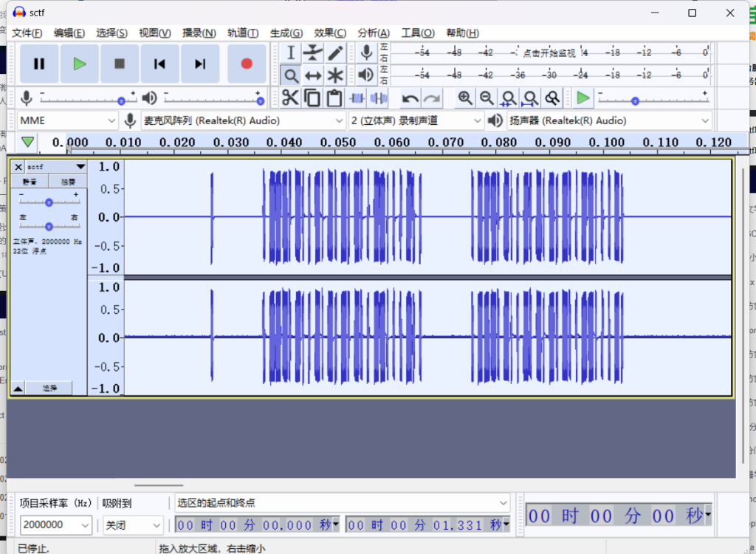
Task: Select the Time Shift tool
Action: tap(313, 75)
